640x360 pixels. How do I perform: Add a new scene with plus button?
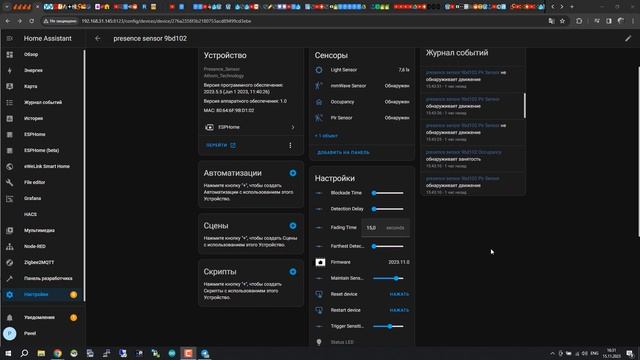click(293, 226)
